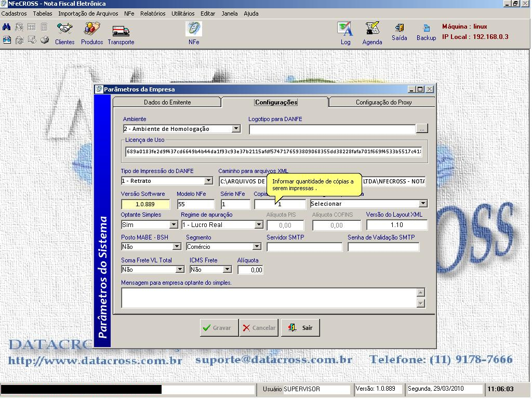Open the Agenda notepad icon

(x=372, y=34)
